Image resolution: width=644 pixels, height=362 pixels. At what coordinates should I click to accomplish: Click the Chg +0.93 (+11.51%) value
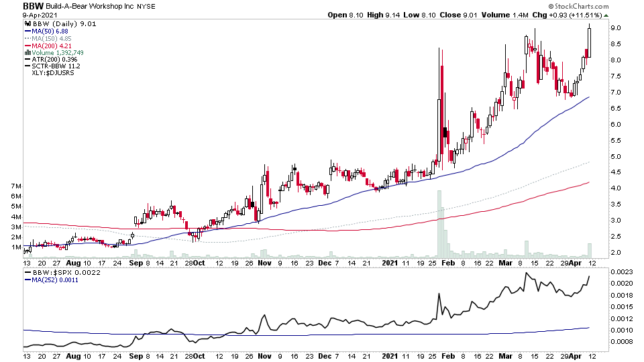click(x=568, y=15)
